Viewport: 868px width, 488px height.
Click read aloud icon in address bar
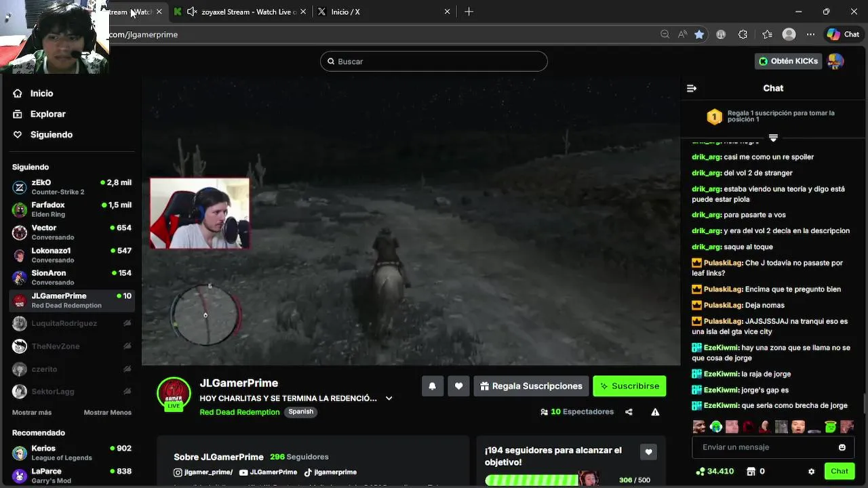[x=682, y=35]
